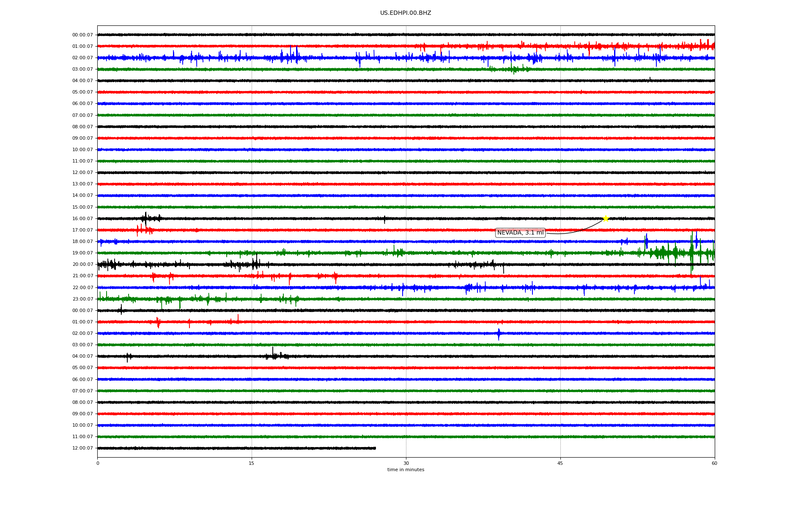Click the 12:00:07 label at bottom

(82, 448)
